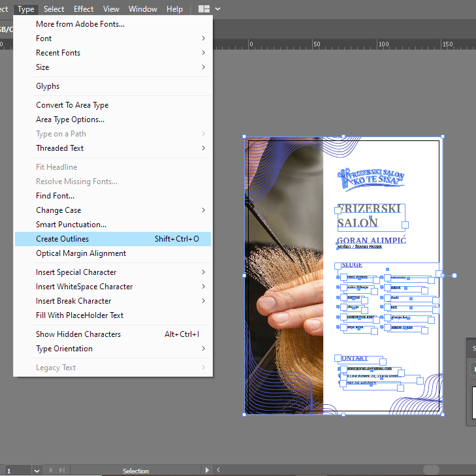Click the bounding box right-middle handle
The image size is (476, 476).
point(443,276)
